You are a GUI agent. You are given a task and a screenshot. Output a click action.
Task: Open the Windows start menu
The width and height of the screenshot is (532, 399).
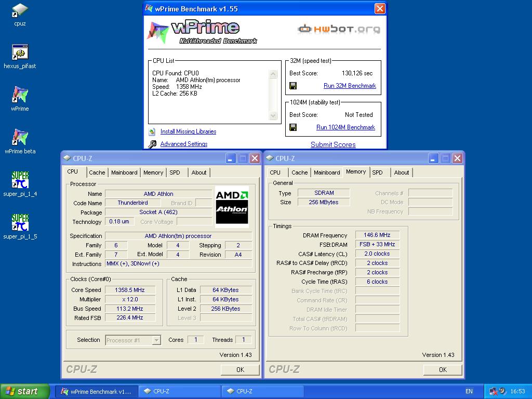(x=25, y=391)
